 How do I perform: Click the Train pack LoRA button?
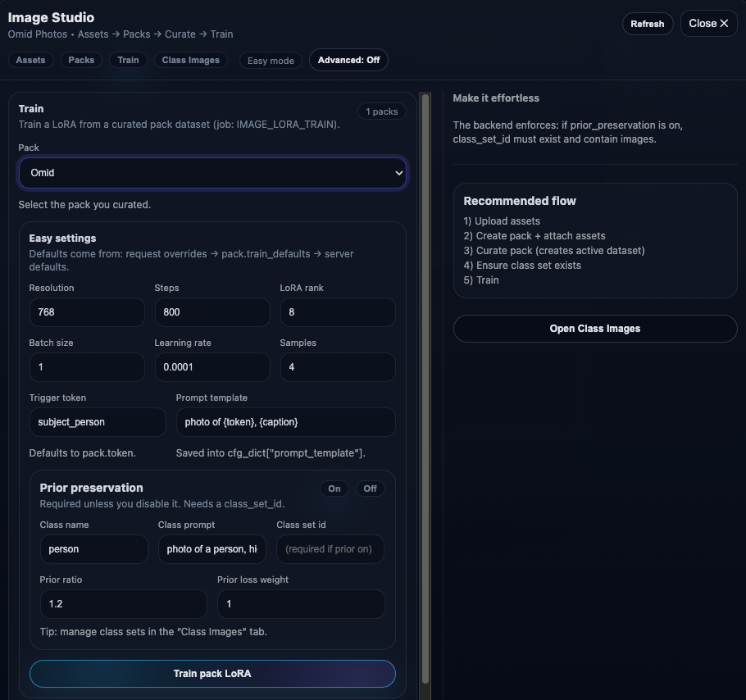212,674
